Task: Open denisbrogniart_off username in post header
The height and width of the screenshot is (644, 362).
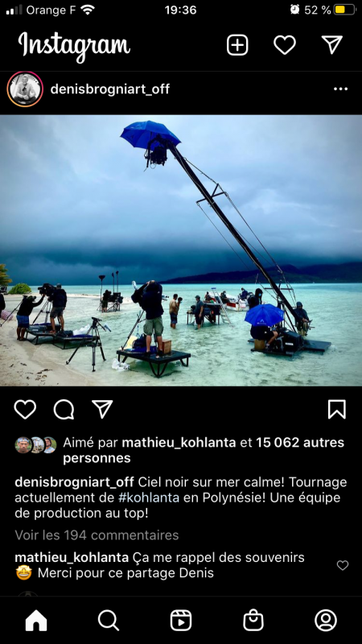Action: (110, 89)
